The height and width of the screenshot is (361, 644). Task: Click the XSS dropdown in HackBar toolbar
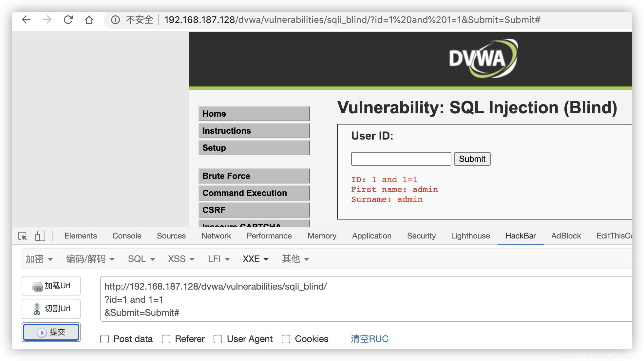coord(179,259)
